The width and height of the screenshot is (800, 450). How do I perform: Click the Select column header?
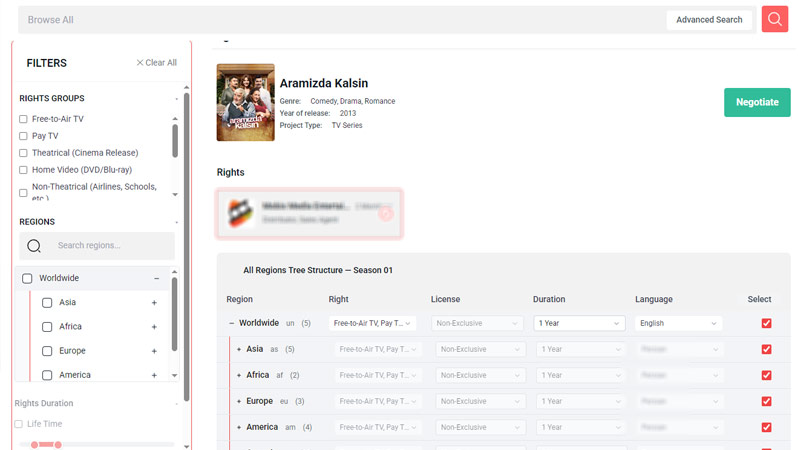[x=759, y=299]
